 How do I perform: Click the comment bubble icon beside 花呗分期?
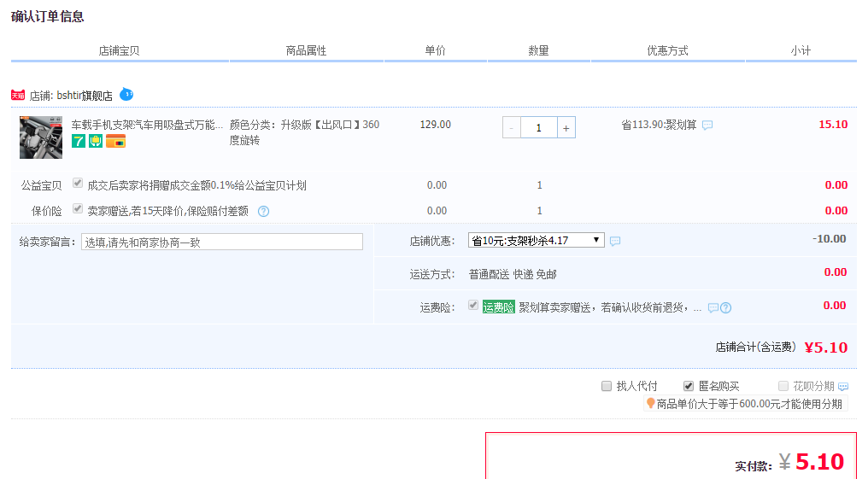843,387
